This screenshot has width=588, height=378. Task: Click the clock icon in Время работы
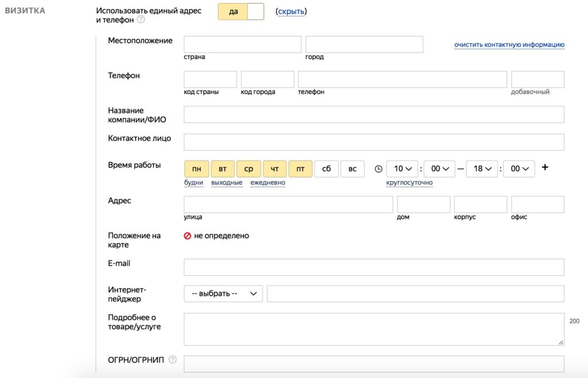[378, 169]
